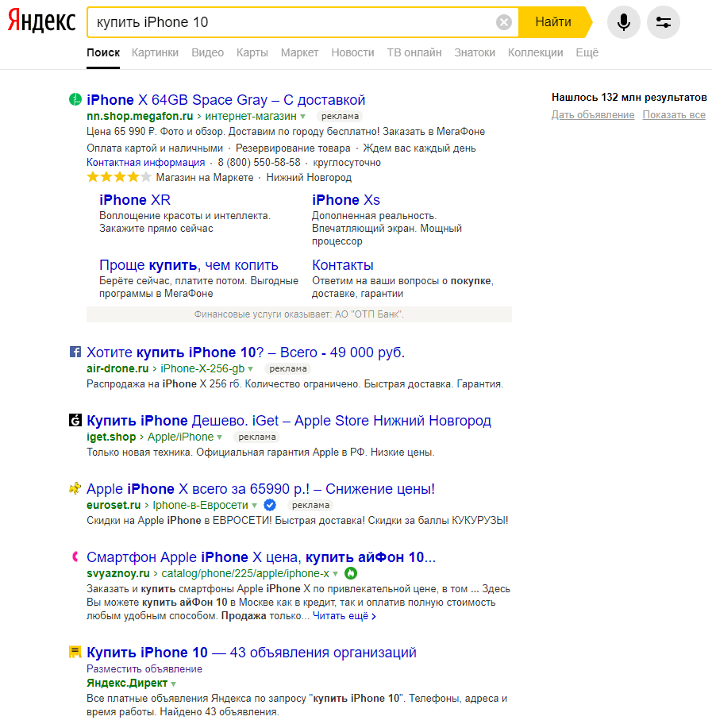This screenshot has height=728, width=712.
Task: Click the green MegaFon favicon
Action: (x=75, y=99)
